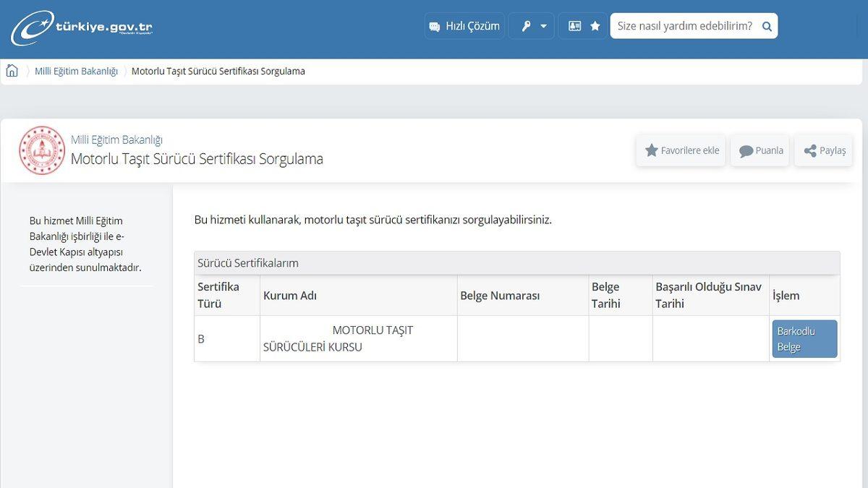Click the türkiye.gov.tr logo

click(82, 27)
